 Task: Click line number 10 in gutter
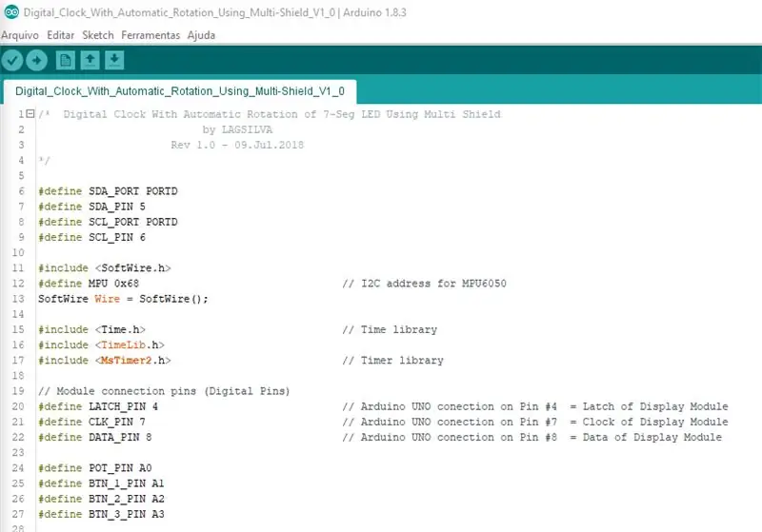[18, 253]
